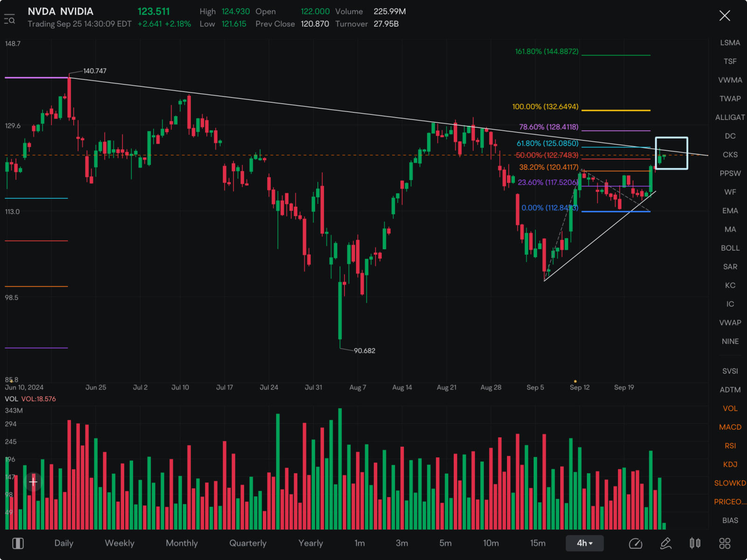Click the 78.60% (128.4118) Fibonacci label
The height and width of the screenshot is (560, 747).
click(549, 127)
